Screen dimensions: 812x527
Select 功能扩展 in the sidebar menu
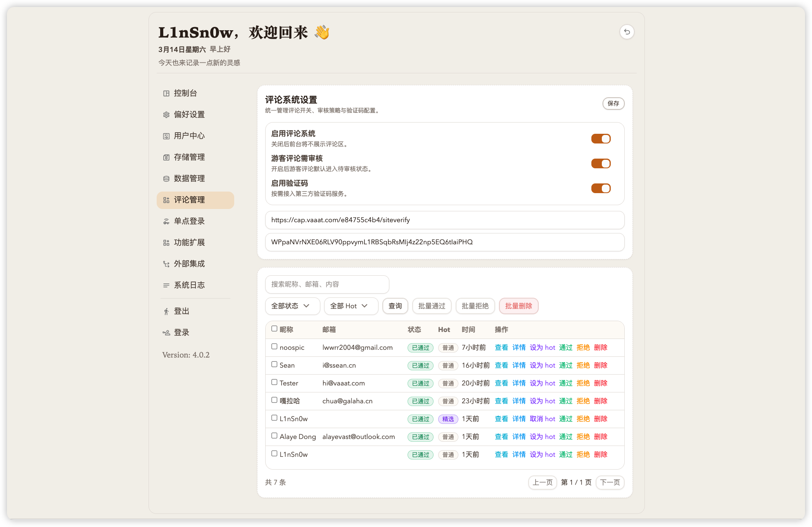coord(189,242)
